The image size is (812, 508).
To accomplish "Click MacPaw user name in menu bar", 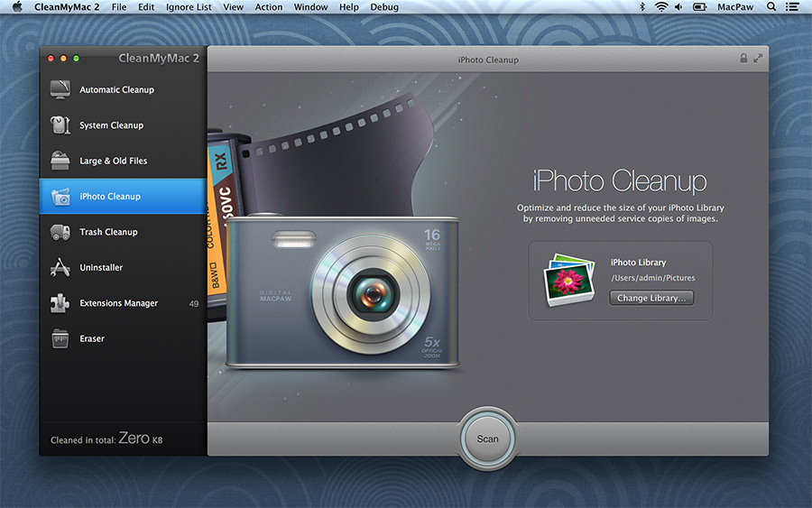I will (734, 6).
